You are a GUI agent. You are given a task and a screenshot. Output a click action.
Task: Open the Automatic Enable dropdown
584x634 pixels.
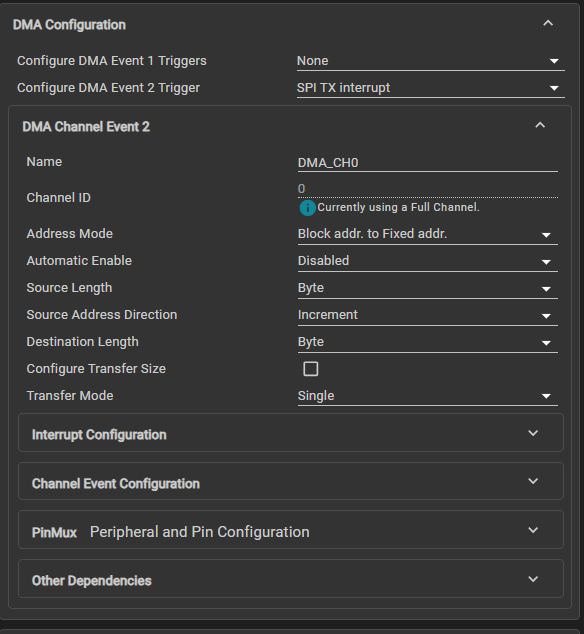click(427, 261)
